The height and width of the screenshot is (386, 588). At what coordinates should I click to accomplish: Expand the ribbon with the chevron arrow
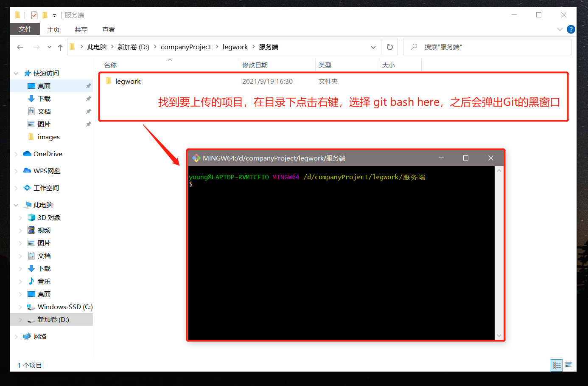(560, 29)
